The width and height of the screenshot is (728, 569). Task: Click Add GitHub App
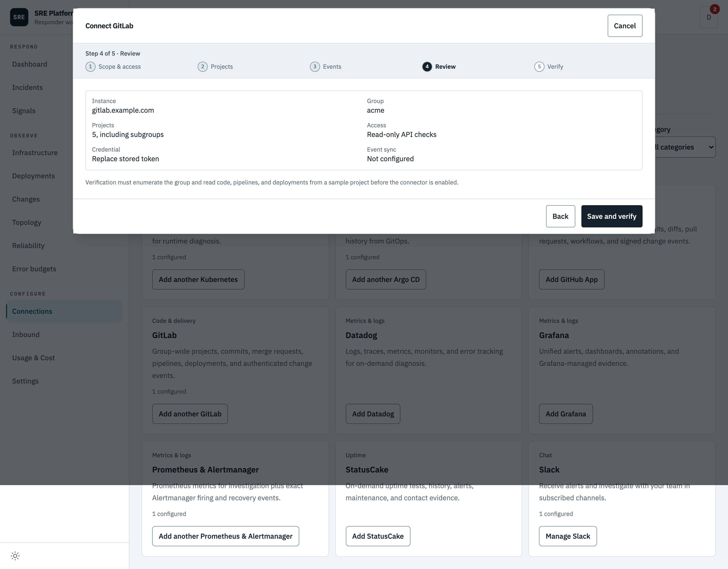coord(571,279)
